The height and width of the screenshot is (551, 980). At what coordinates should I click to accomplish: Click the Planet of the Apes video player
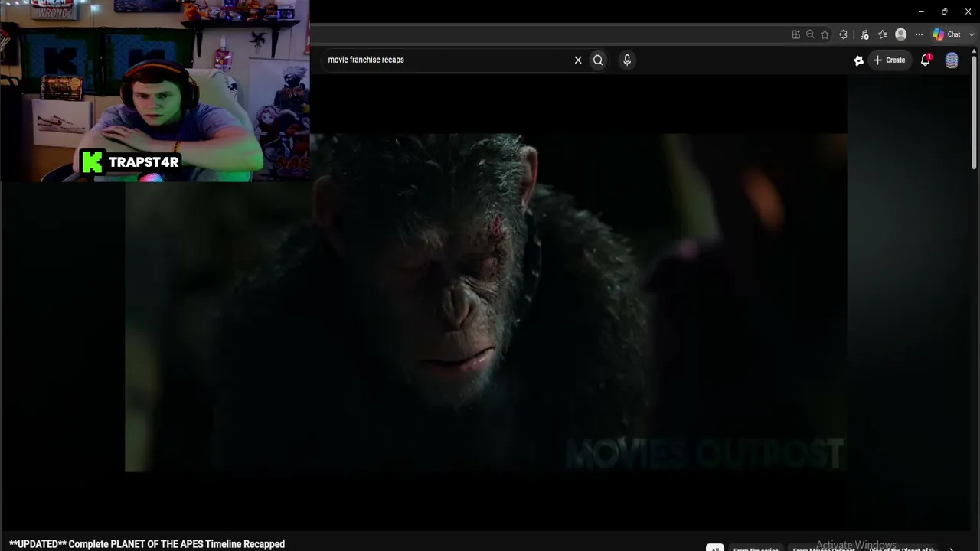click(486, 302)
